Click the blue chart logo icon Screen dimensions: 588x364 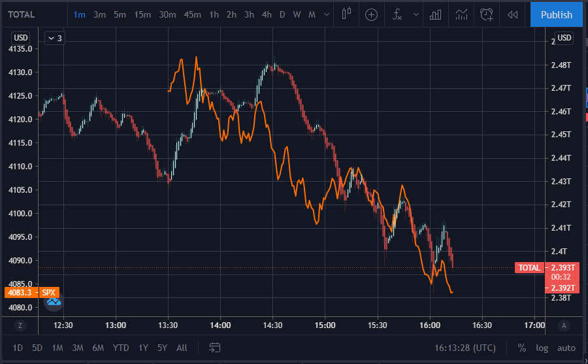click(x=54, y=301)
